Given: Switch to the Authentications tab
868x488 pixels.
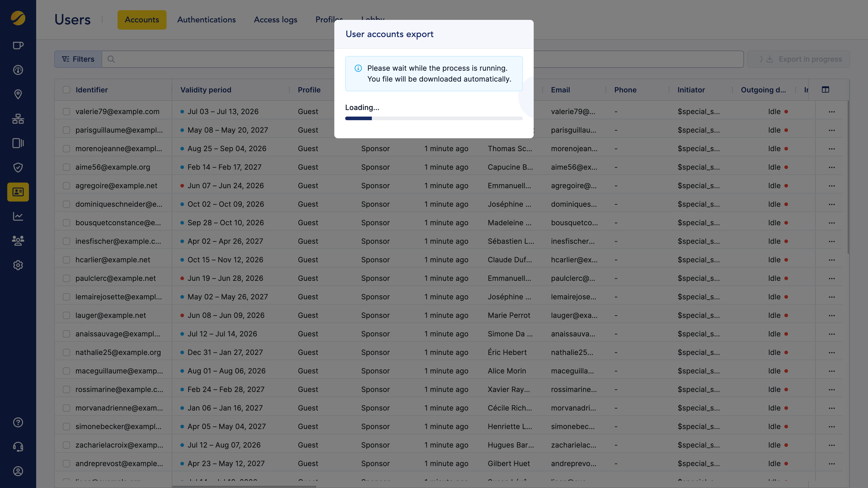Looking at the screenshot, I should pos(207,19).
